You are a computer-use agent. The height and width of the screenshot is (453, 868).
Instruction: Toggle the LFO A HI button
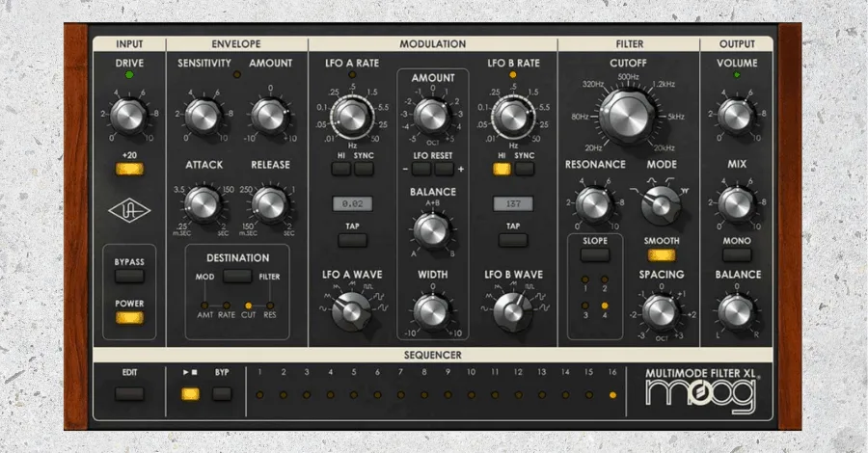pyautogui.click(x=341, y=169)
